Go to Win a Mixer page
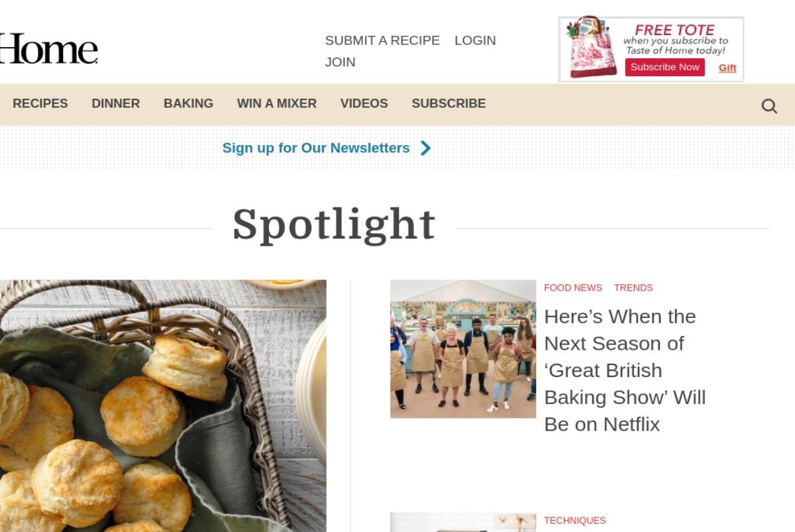This screenshot has width=795, height=532. (x=277, y=103)
